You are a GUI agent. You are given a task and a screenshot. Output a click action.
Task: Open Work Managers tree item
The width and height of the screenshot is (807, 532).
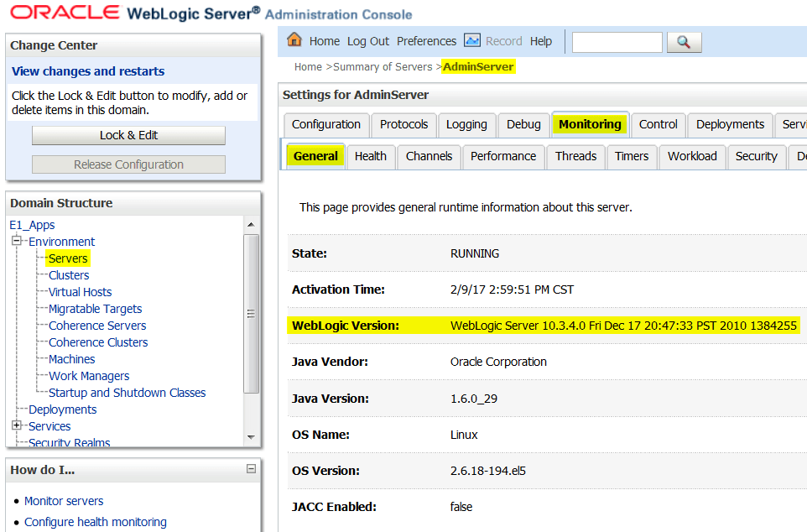tap(89, 376)
